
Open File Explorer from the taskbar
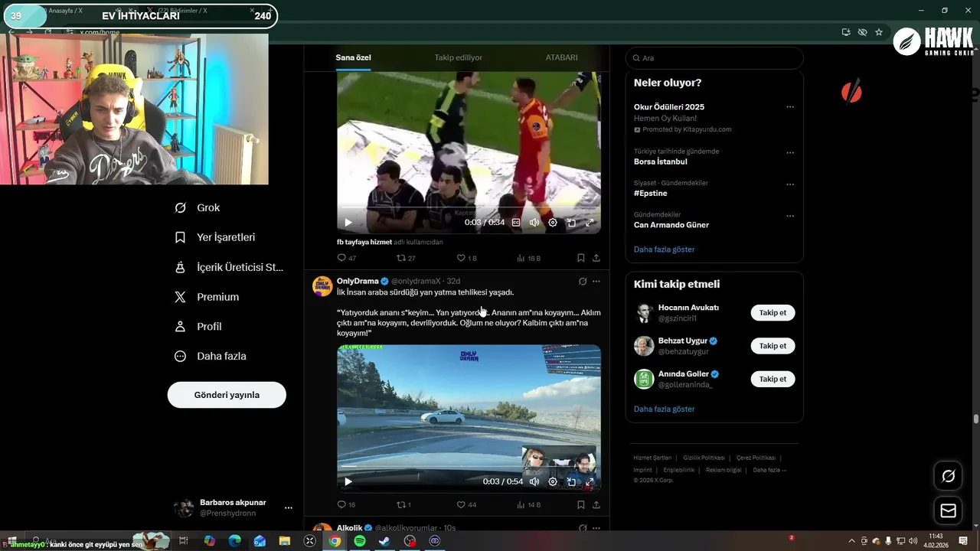[x=285, y=540]
